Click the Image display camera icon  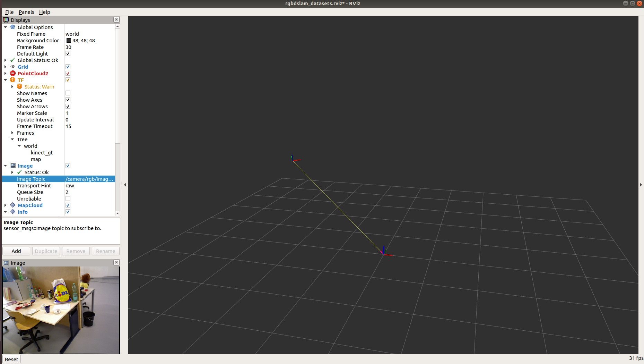click(x=13, y=166)
